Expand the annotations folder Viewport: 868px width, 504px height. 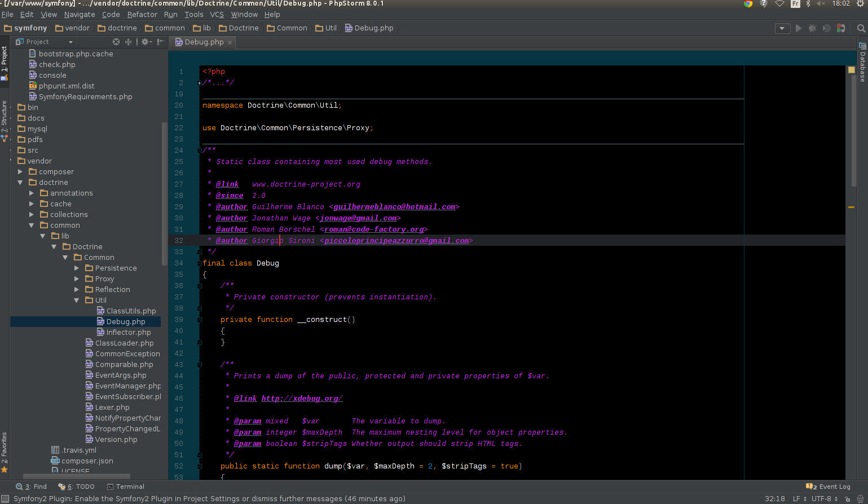32,193
